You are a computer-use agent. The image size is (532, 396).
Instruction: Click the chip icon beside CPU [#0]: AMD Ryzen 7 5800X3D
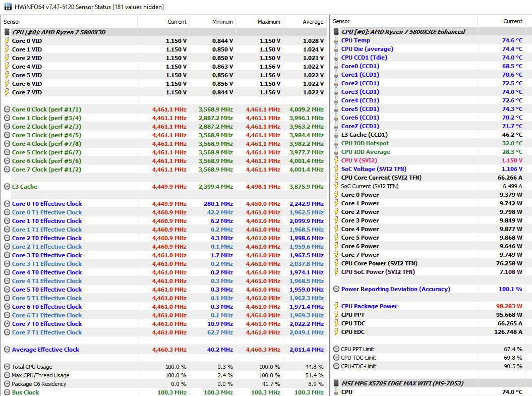click(x=7, y=32)
